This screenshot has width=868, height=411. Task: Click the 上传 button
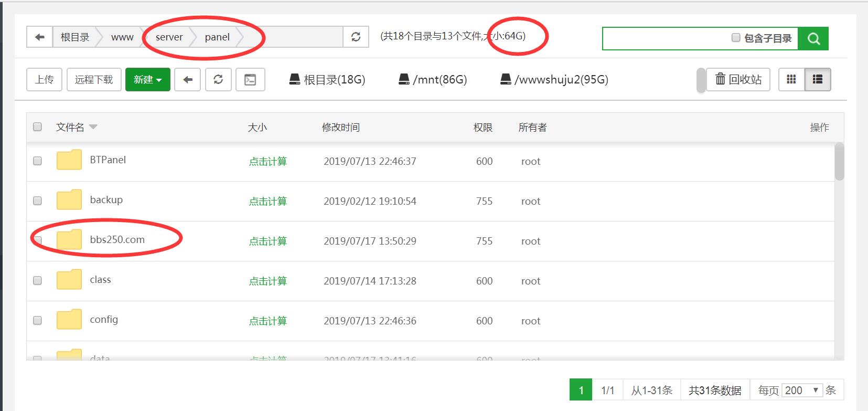45,80
